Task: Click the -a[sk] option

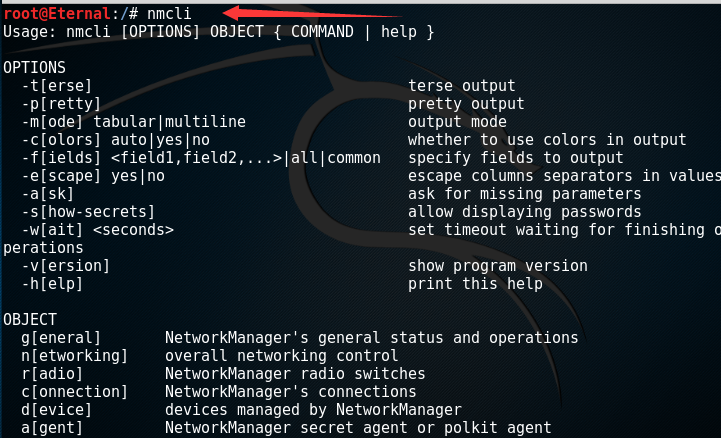Action: [47, 194]
